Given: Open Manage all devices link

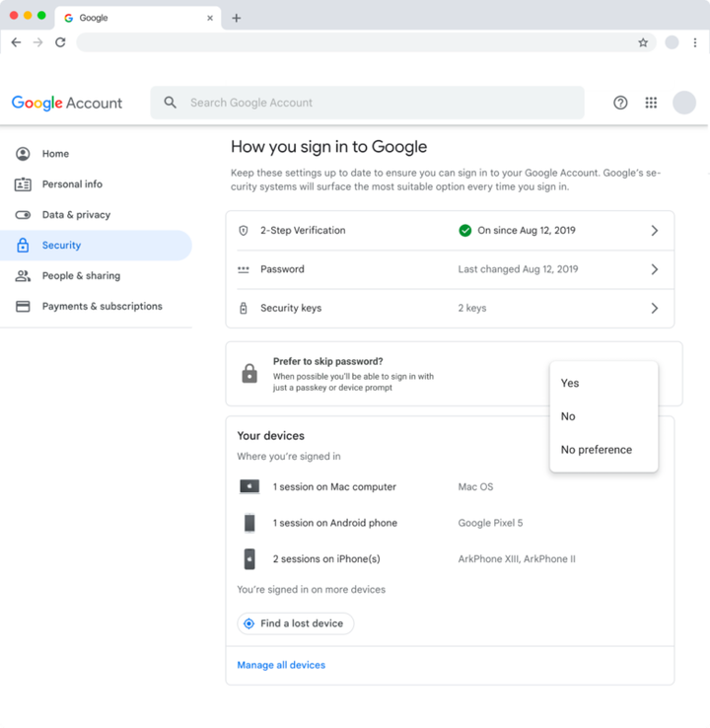Looking at the screenshot, I should tap(281, 665).
